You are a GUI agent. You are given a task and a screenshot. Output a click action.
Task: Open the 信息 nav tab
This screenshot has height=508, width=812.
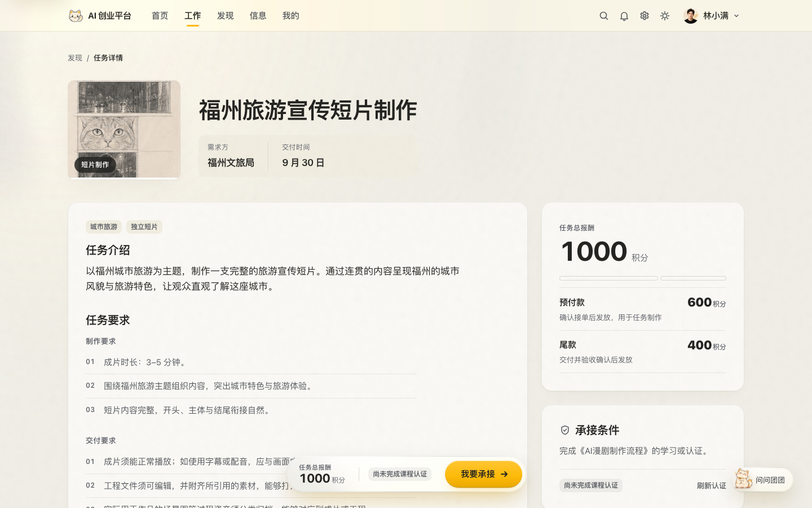[x=258, y=16]
